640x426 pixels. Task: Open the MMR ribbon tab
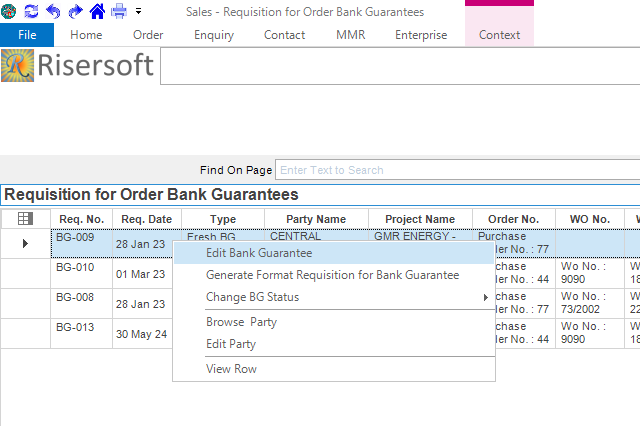point(350,35)
